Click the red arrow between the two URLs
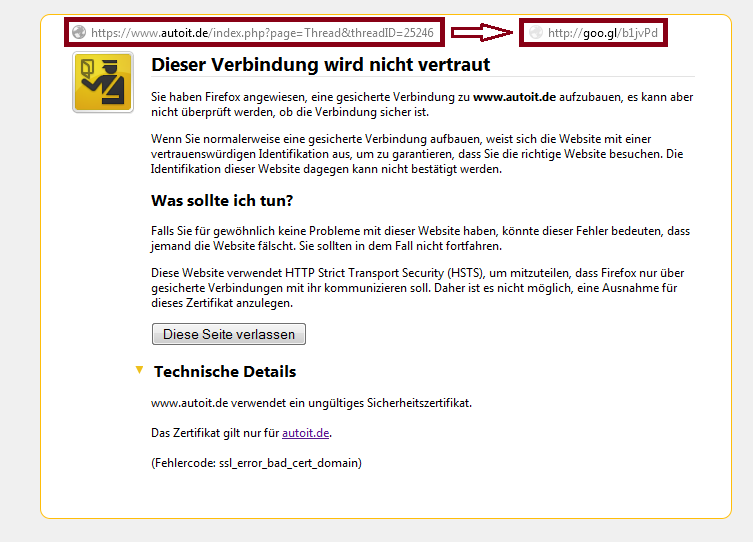 tap(481, 33)
